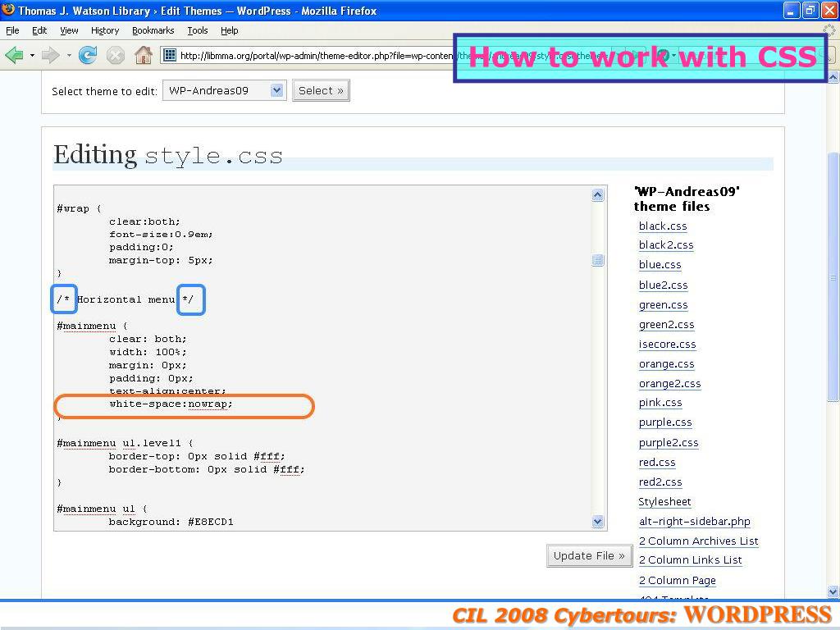Open the red2.css theme file

coord(660,482)
